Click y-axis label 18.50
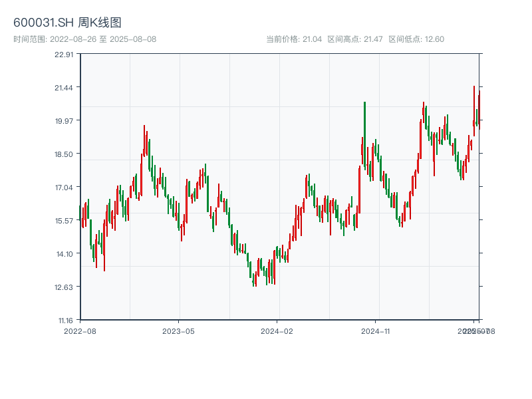Image resolution: width=532 pixels, height=399 pixels. coord(64,154)
